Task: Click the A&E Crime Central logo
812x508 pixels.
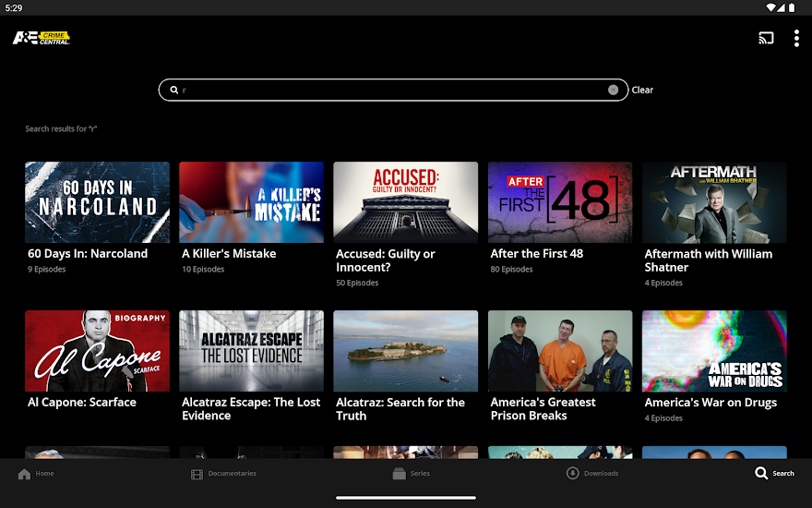Action: [42, 38]
